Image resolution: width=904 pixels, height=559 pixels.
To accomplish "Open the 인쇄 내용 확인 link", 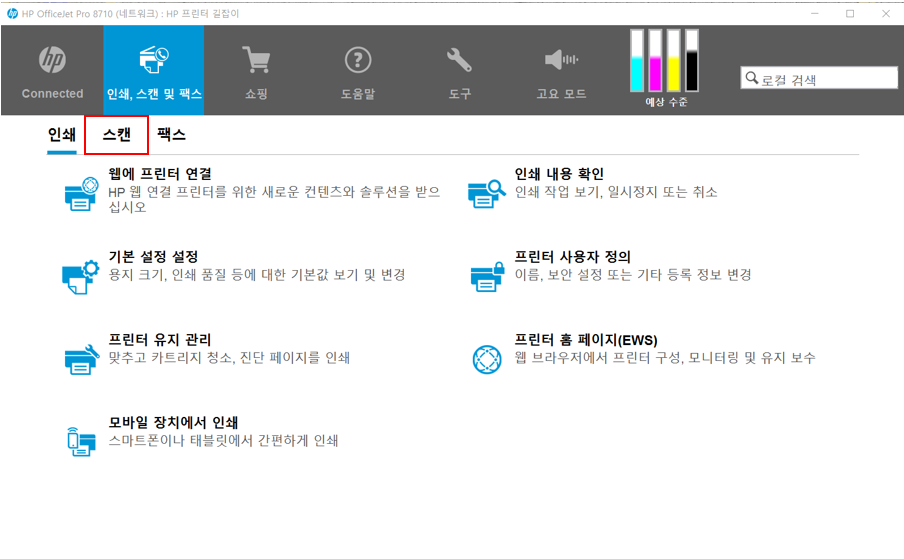I will point(559,173).
